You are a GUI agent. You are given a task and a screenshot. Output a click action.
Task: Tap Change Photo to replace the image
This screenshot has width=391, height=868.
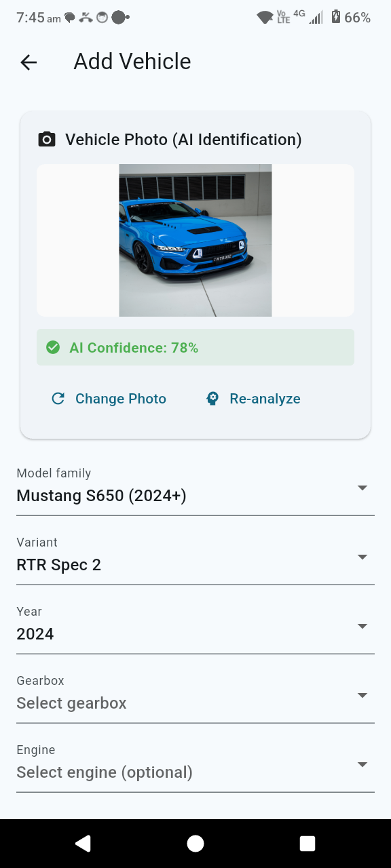(x=119, y=399)
